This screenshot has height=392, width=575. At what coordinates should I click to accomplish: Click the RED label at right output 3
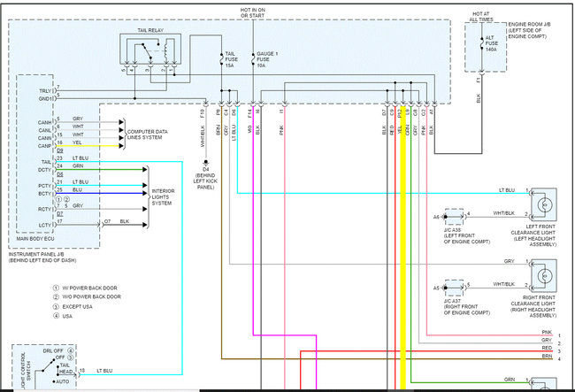click(x=547, y=348)
